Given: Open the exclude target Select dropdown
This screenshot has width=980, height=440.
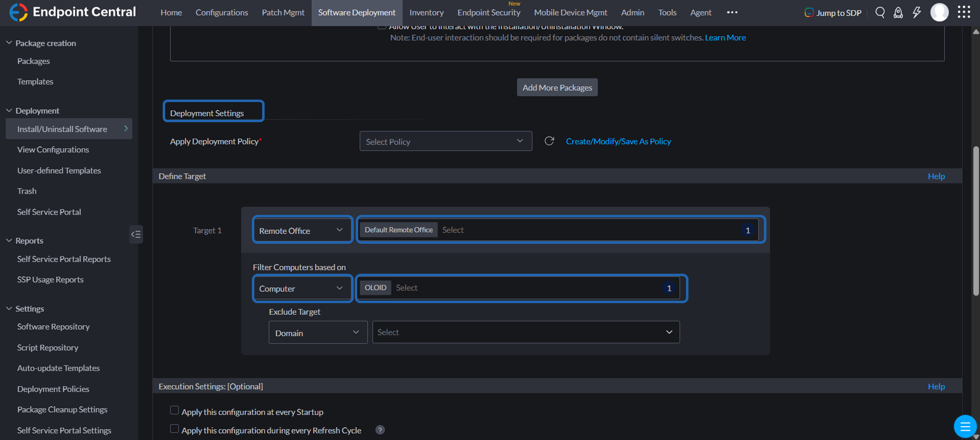Looking at the screenshot, I should click(526, 333).
